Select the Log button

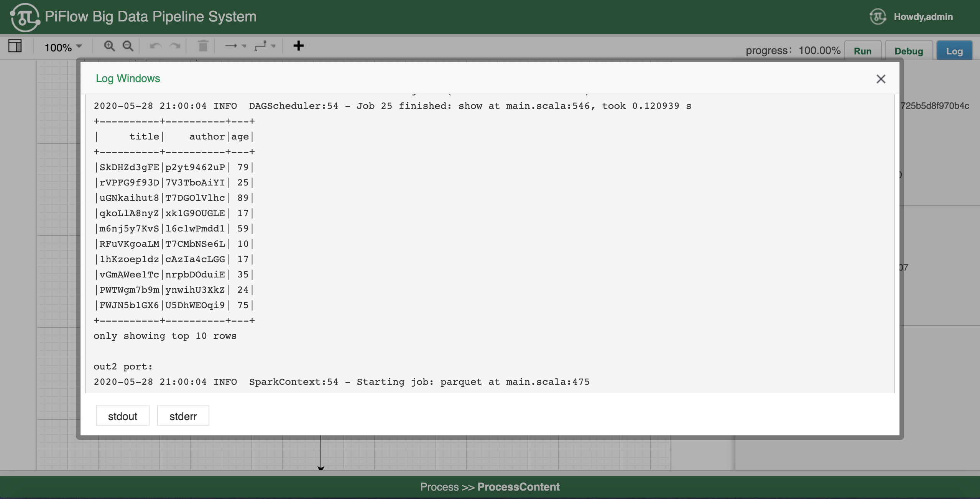(x=954, y=51)
